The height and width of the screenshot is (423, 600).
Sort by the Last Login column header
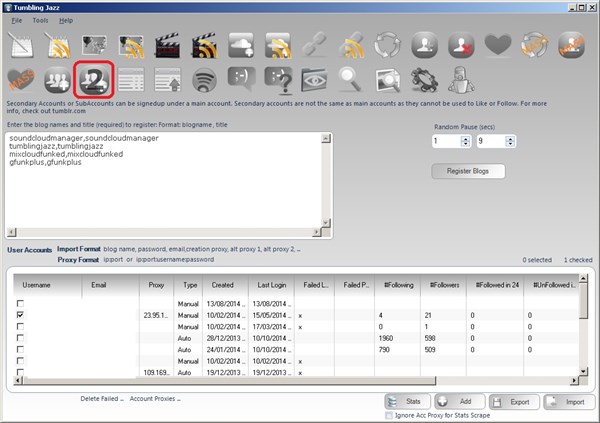[271, 285]
